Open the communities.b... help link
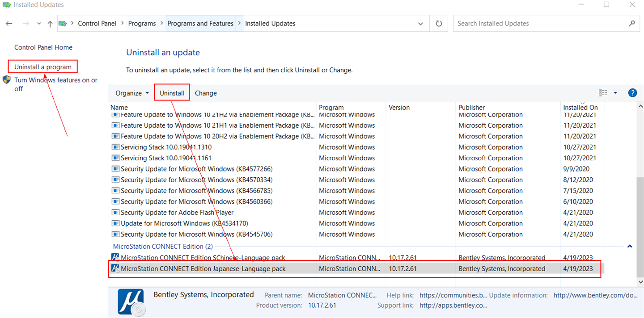The width and height of the screenshot is (644, 318). [x=453, y=295]
